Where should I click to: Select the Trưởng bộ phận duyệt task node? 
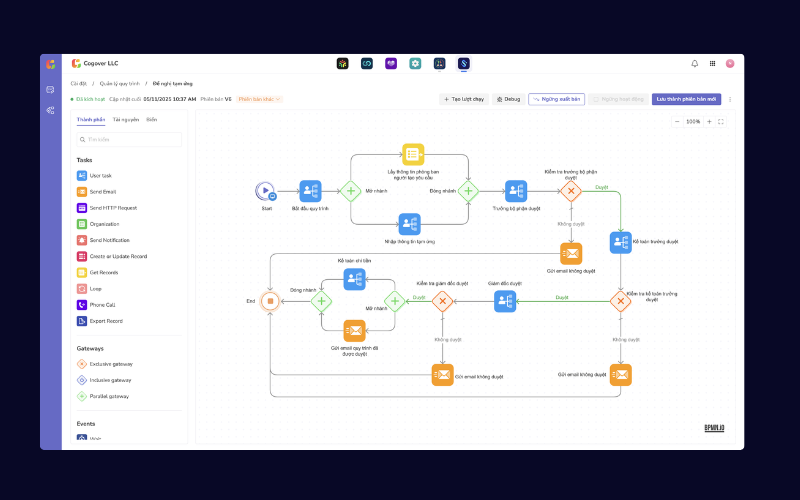516,191
